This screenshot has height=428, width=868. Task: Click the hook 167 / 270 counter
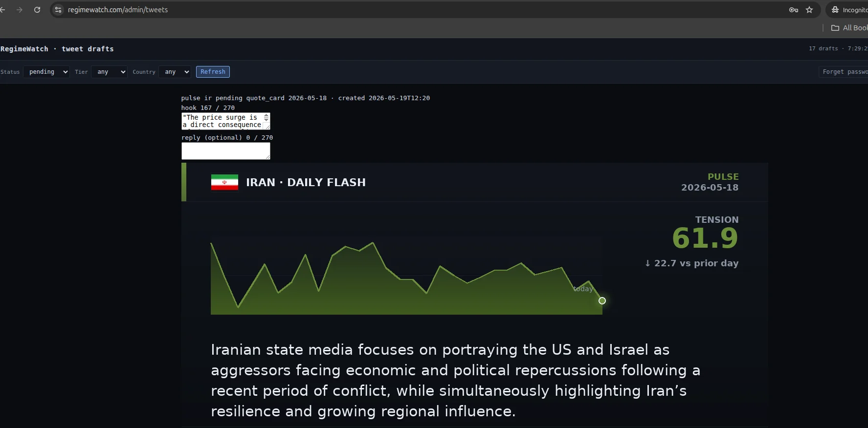[208, 108]
